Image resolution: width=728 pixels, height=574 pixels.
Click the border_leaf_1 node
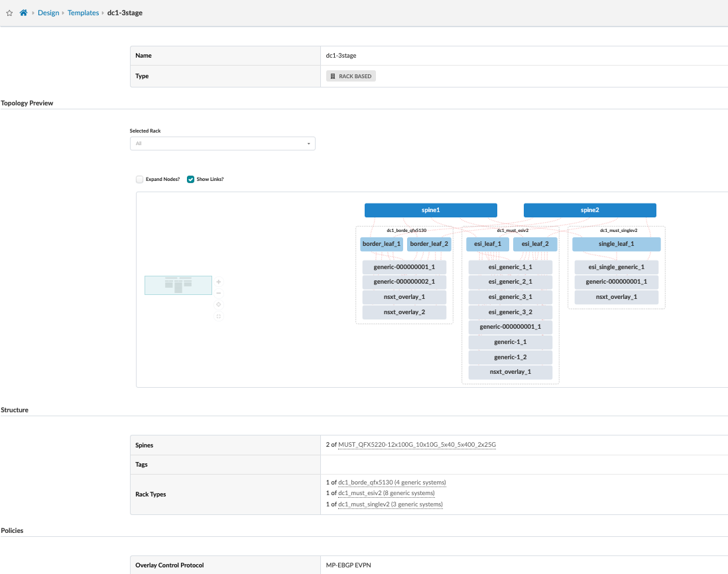click(x=382, y=244)
